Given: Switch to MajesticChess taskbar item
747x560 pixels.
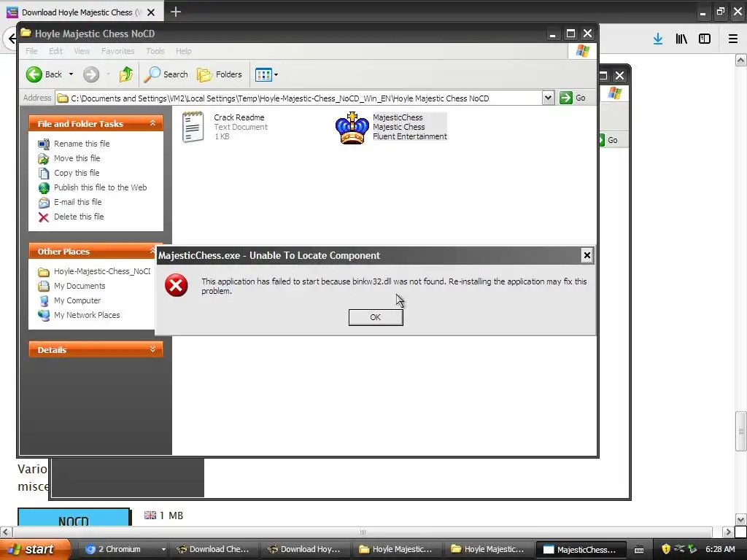Looking at the screenshot, I should pos(581,549).
